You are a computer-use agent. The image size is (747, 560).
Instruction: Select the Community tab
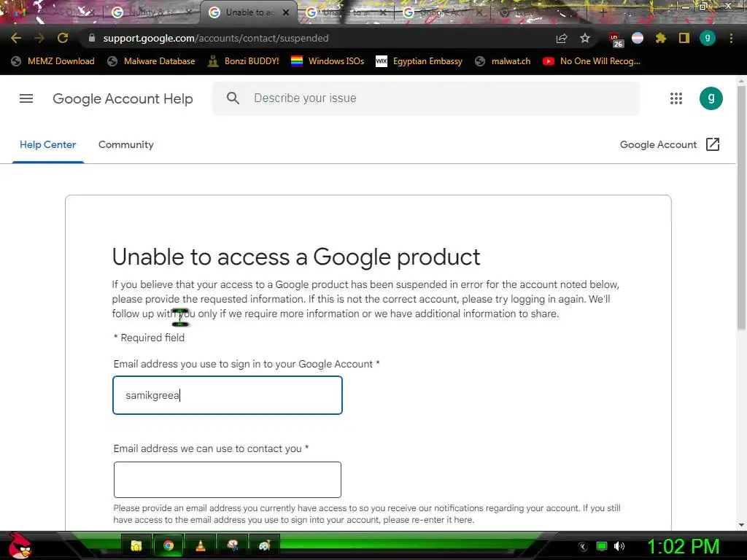point(125,145)
